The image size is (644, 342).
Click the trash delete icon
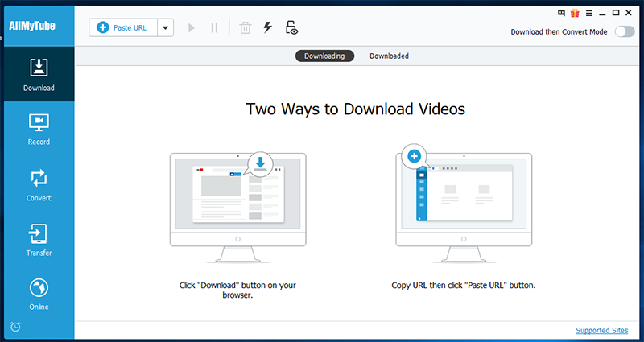246,28
